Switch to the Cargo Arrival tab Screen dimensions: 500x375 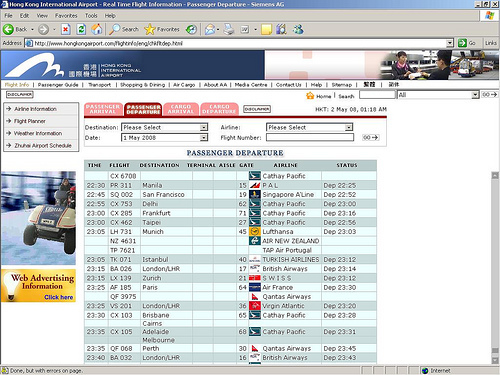[181, 109]
